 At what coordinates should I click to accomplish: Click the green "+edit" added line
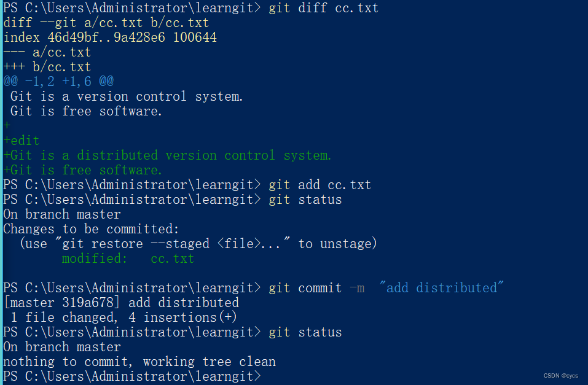coord(22,141)
